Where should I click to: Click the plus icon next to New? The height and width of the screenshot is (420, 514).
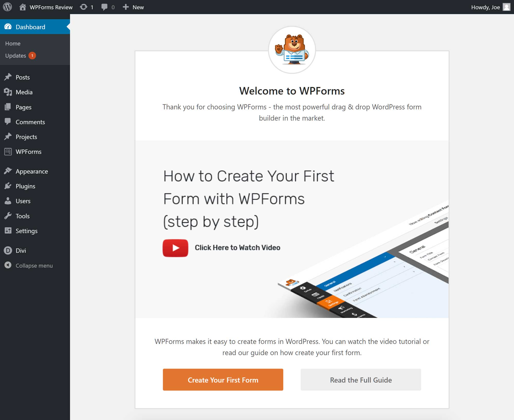[125, 7]
